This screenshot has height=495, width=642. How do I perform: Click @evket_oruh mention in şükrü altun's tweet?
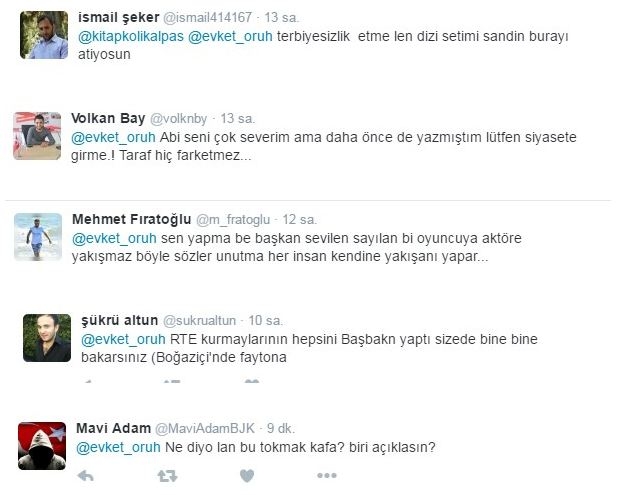point(123,339)
